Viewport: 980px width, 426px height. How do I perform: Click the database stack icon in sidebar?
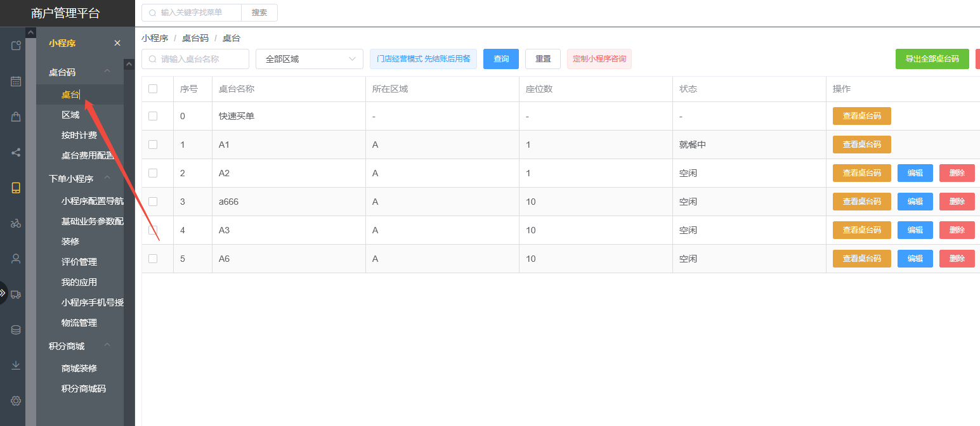click(x=15, y=329)
